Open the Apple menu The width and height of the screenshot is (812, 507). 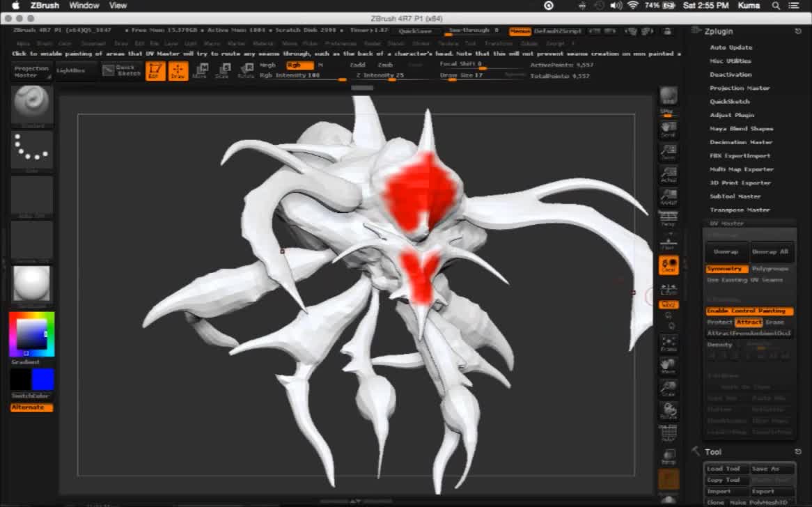click(15, 6)
